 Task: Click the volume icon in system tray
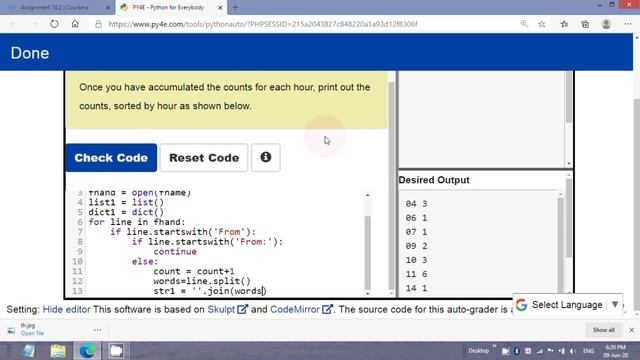click(x=573, y=351)
